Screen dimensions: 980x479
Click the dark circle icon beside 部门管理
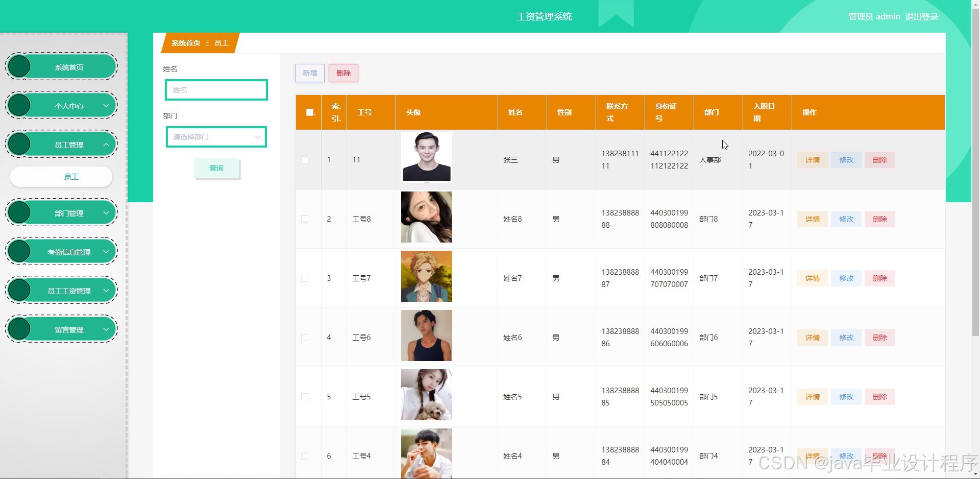point(19,212)
